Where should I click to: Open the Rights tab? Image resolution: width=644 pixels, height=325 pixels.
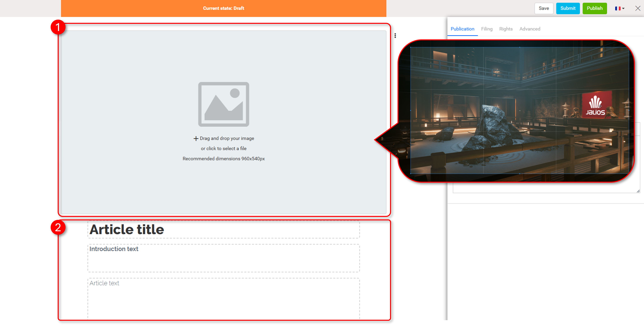click(506, 29)
